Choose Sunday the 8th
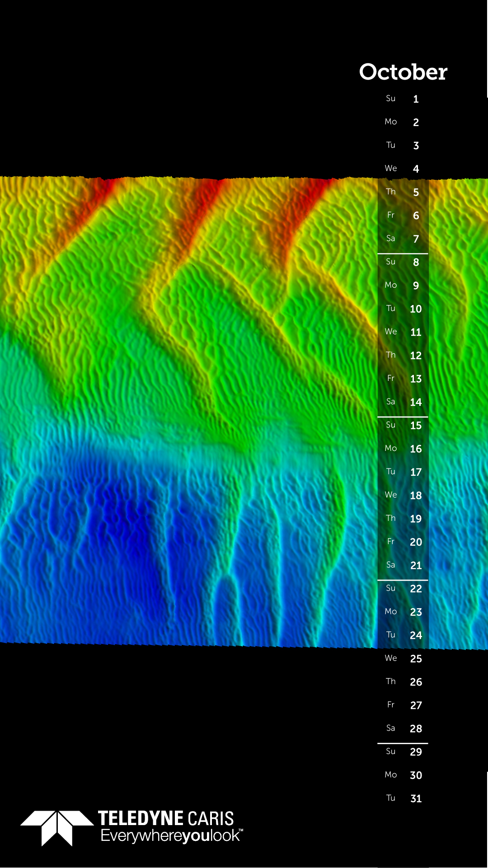Screen dimensions: 488x868 [416, 262]
